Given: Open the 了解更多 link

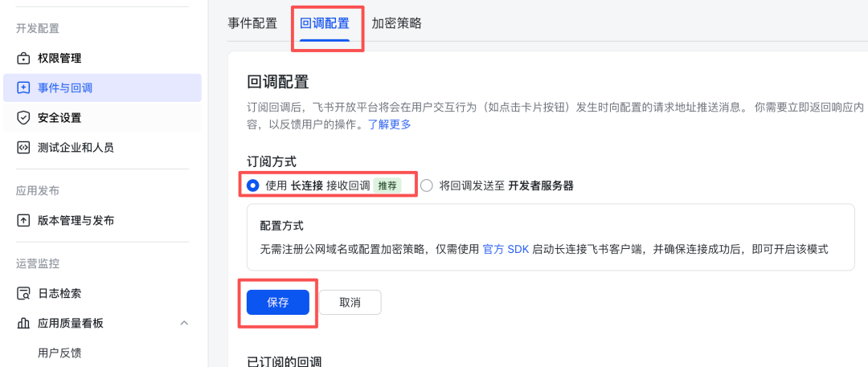Looking at the screenshot, I should coord(390,124).
